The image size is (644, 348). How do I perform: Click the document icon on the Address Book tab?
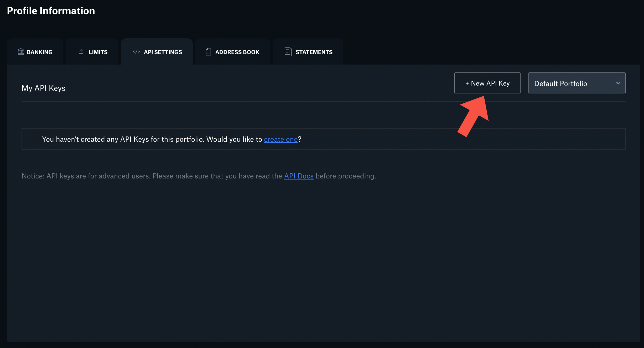pos(208,52)
